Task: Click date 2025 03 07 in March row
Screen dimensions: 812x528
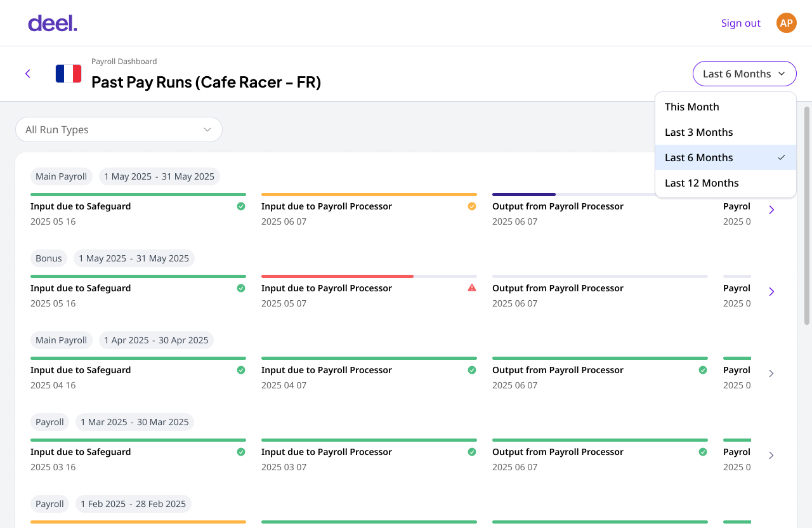Action: (284, 467)
